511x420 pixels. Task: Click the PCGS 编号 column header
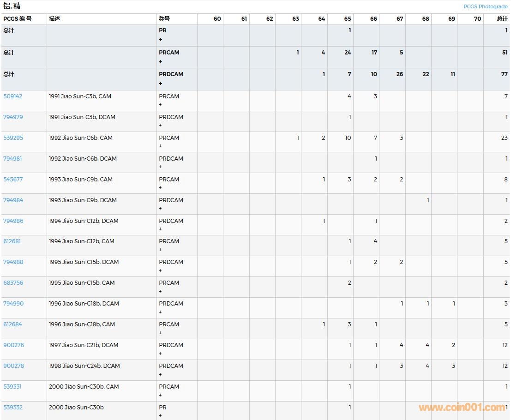point(18,19)
